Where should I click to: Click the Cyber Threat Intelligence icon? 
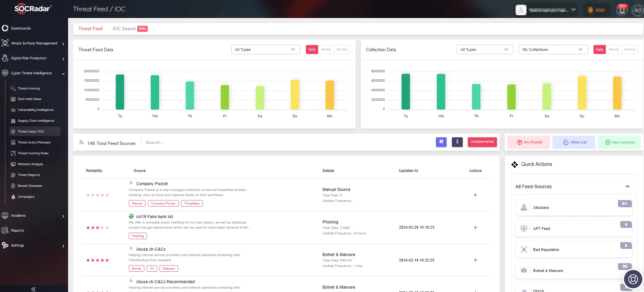pyautogui.click(x=5, y=73)
